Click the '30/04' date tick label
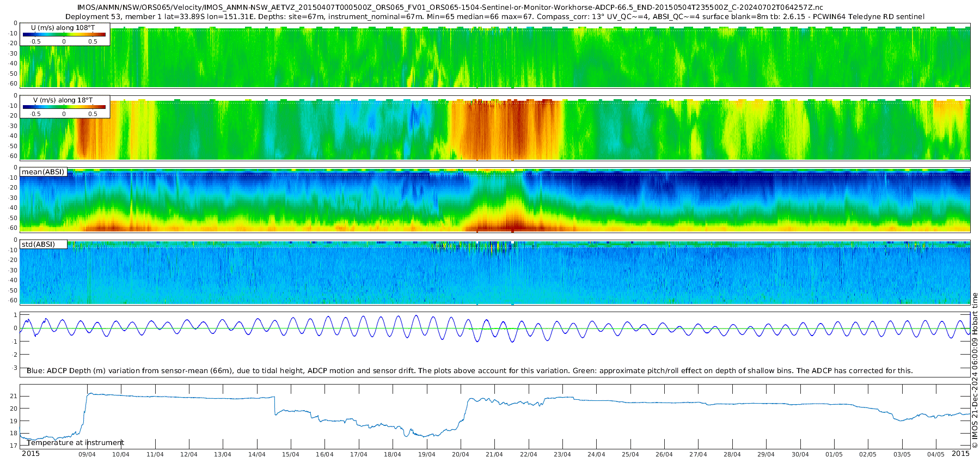Image resolution: width=980 pixels, height=463 pixels. (x=800, y=454)
